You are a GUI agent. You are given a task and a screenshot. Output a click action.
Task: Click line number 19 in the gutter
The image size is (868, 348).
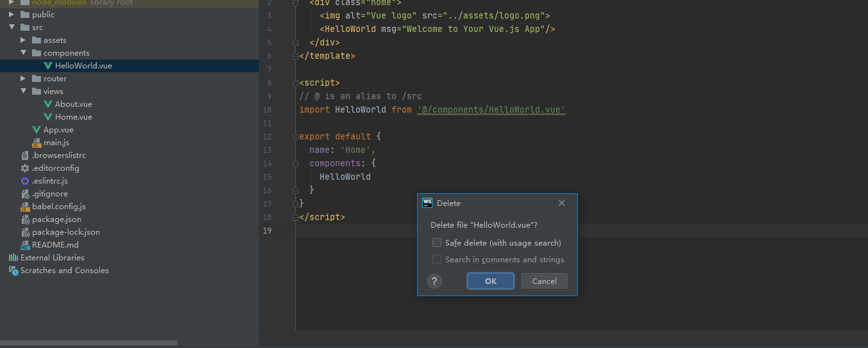[x=267, y=230]
